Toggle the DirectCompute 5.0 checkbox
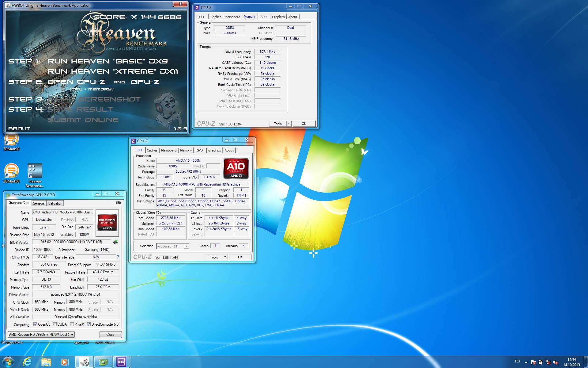 89,324
